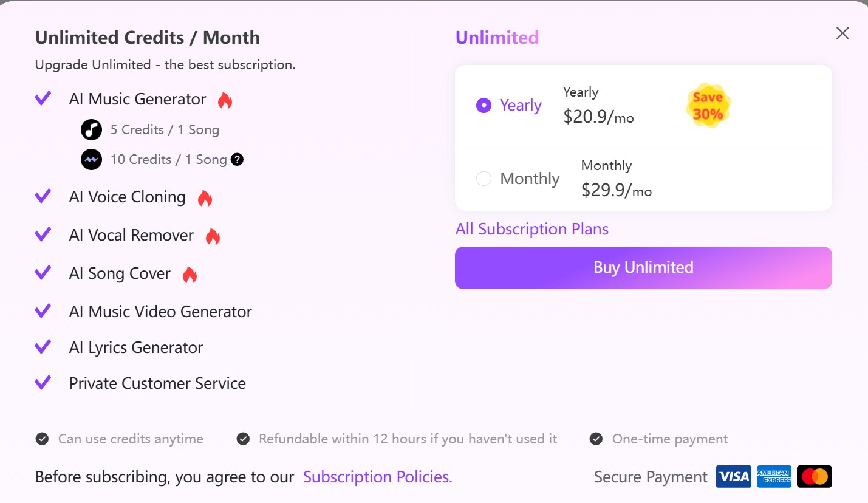The height and width of the screenshot is (503, 868).
Task: Click the American Express logo
Action: 774,477
